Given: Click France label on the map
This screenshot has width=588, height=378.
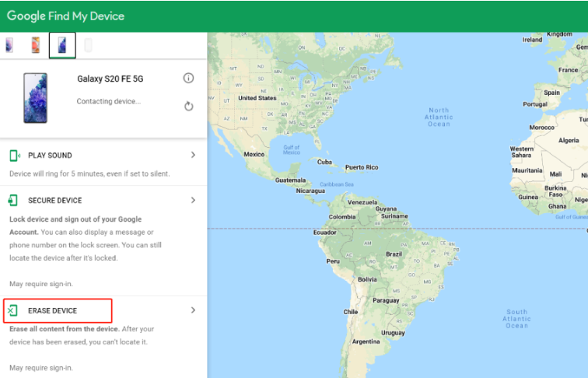Looking at the screenshot, I should (x=568, y=70).
